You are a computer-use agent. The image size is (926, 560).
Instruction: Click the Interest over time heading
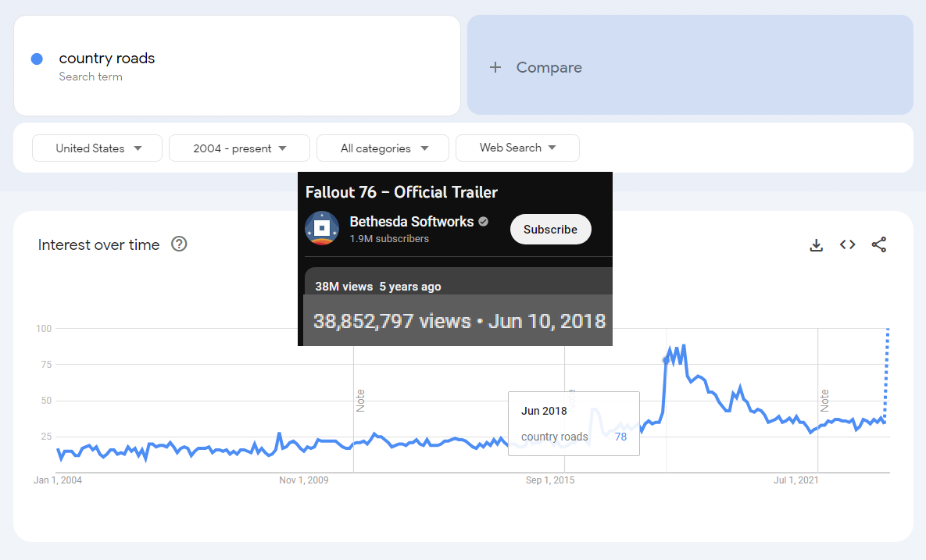click(x=98, y=245)
